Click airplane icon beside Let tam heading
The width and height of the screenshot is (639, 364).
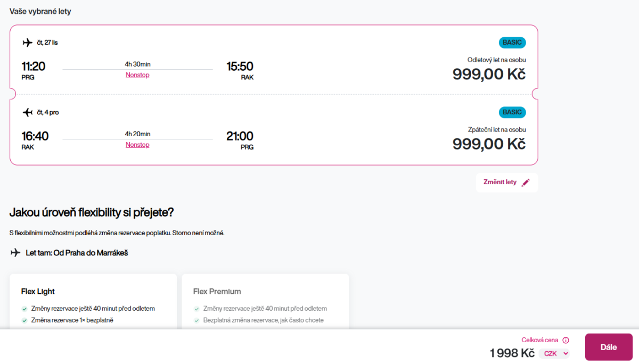click(x=15, y=253)
